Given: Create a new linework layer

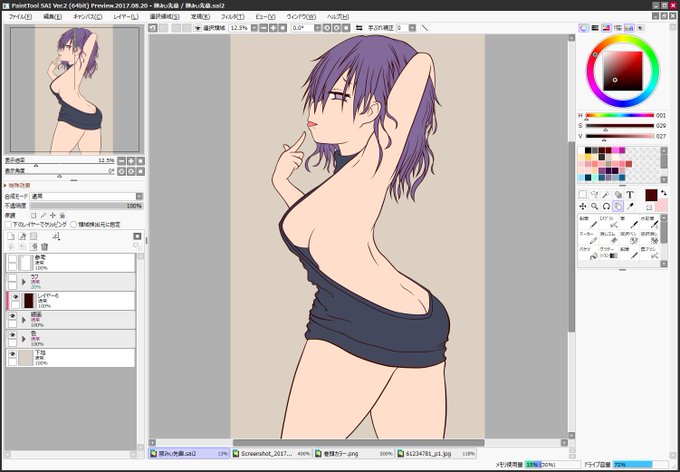Looking at the screenshot, I should [22, 236].
